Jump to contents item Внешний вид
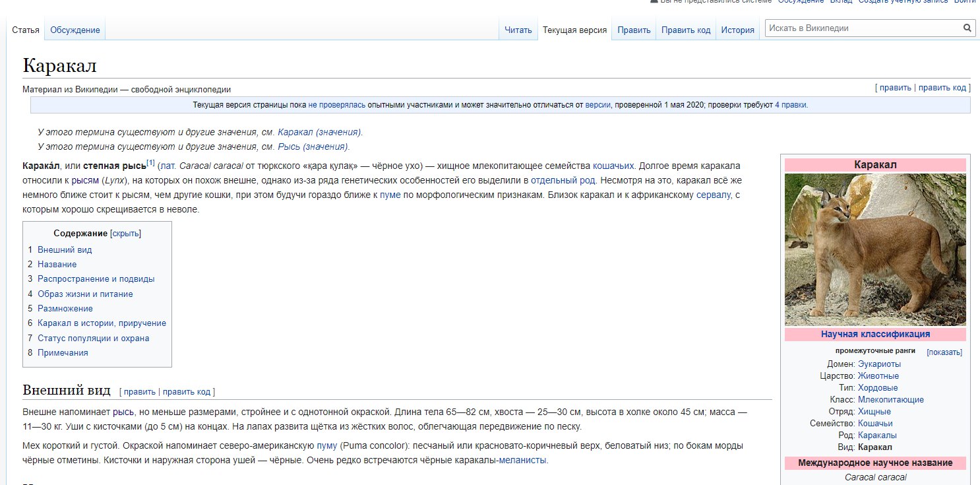This screenshot has width=980, height=485. [65, 250]
